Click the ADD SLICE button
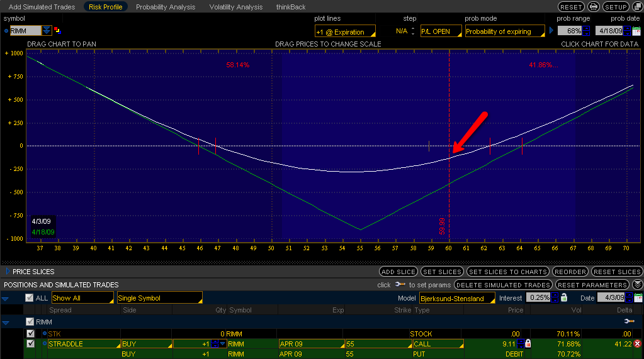This screenshot has height=359, width=644. click(398, 272)
